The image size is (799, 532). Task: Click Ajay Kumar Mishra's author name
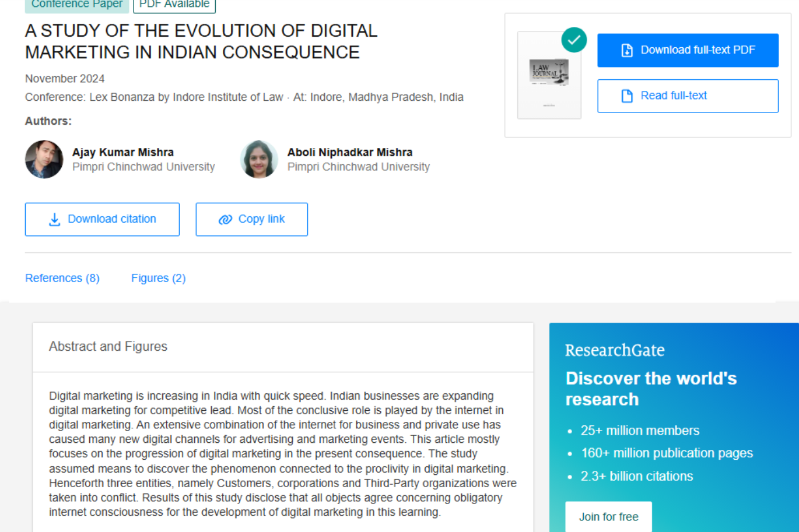click(123, 152)
